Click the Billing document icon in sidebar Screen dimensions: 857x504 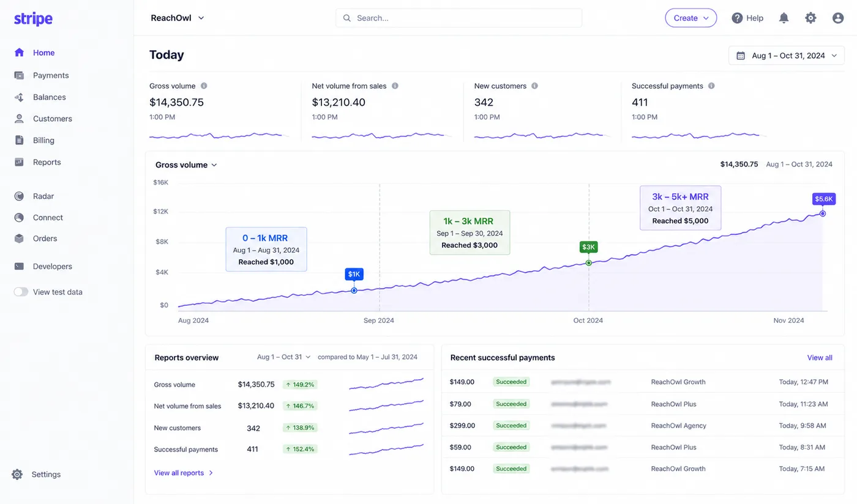20,140
